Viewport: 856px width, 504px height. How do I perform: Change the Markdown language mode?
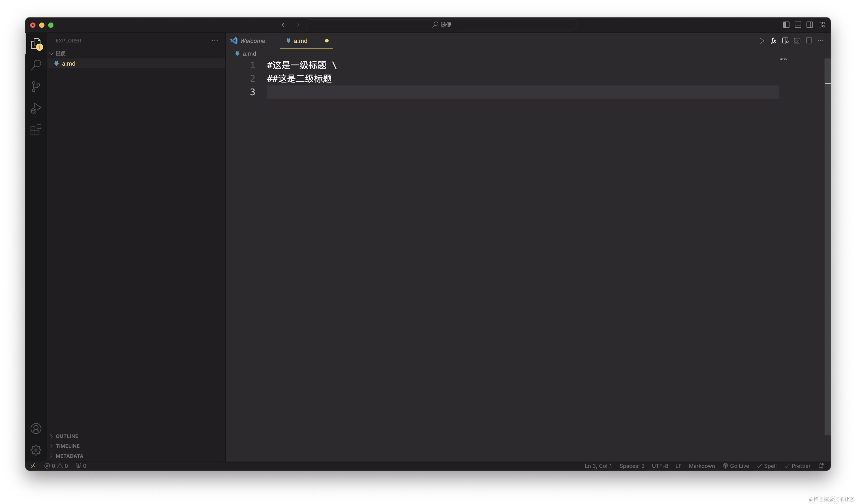coord(701,466)
